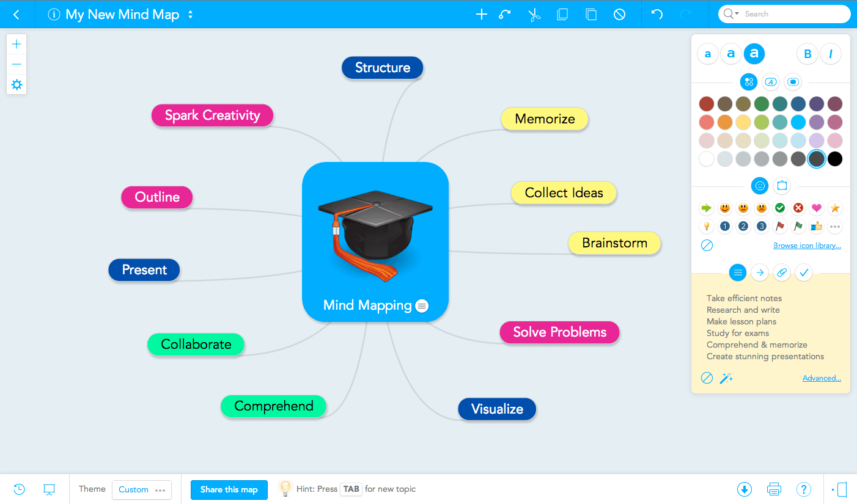Open the map title dropdown arrows
857x504 pixels.
[x=190, y=15]
